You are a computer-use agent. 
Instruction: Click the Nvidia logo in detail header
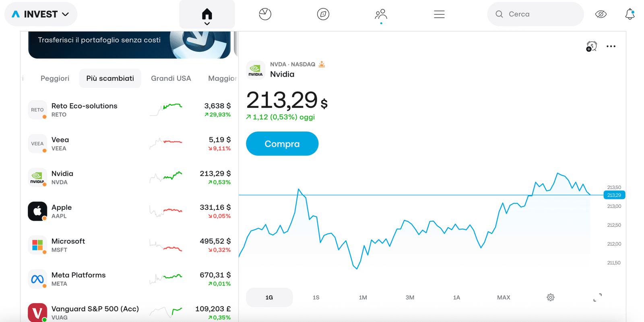(256, 70)
